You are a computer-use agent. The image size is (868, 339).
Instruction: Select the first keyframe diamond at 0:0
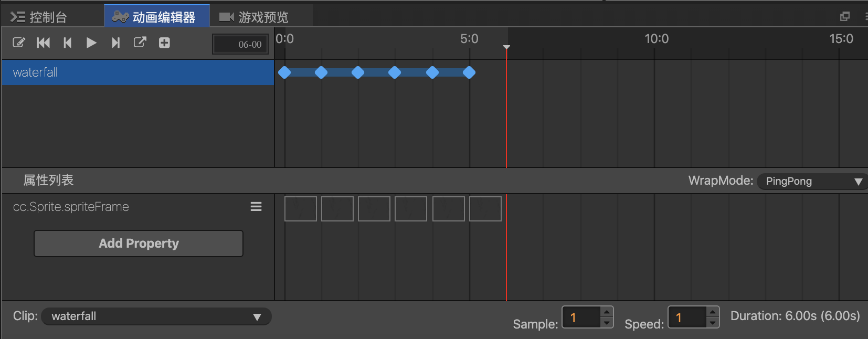point(284,72)
